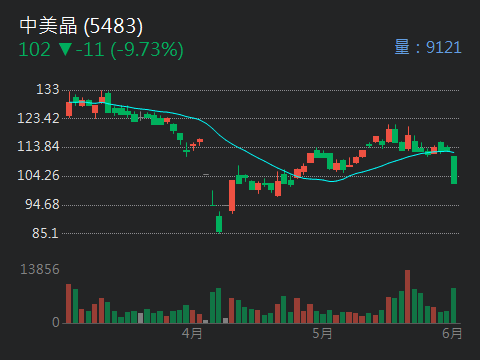The image size is (480, 360).
Task: Click the volume label 量：9121
Action: tap(428, 47)
